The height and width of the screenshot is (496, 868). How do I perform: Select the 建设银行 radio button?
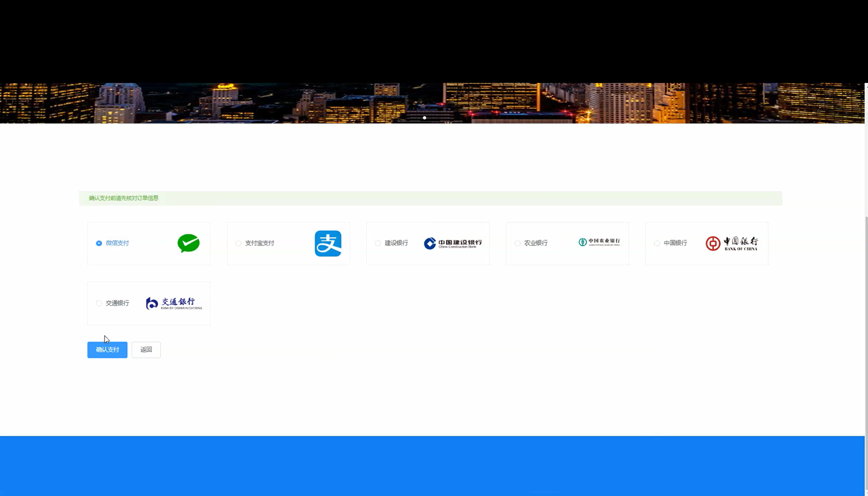click(378, 243)
